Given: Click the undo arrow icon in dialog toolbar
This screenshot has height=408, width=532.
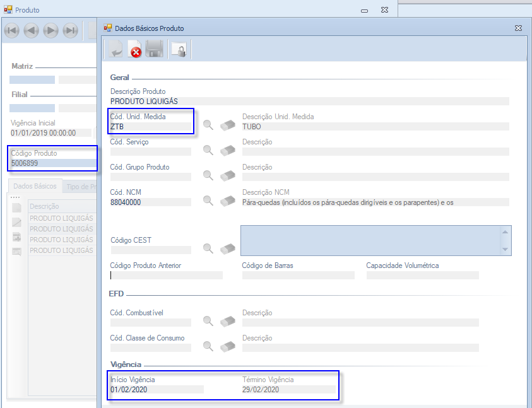Looking at the screenshot, I should tap(115, 50).
